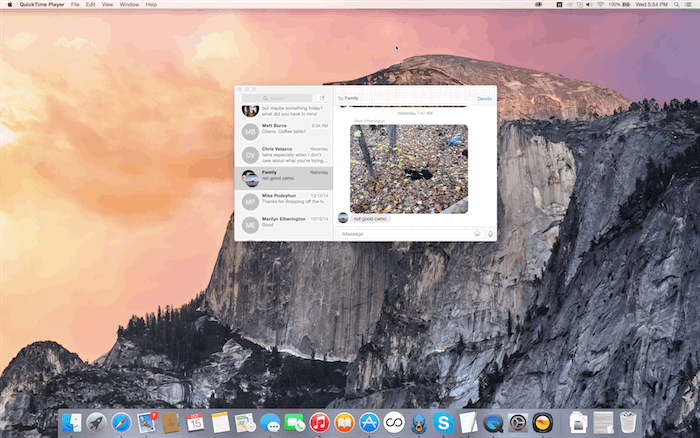The image size is (700, 438).
Task: Open Contacts from the Dock
Action: (171, 422)
